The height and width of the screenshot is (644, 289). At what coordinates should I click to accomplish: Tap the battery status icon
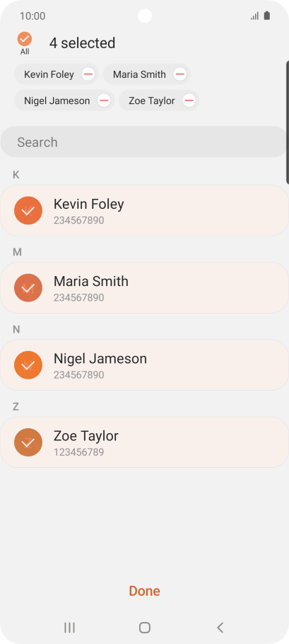point(267,16)
